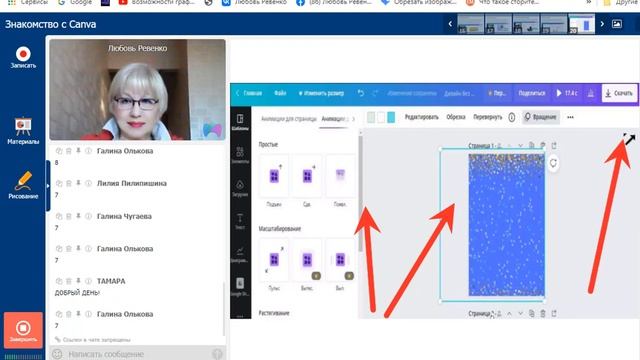This screenshot has width=640, height=360.
Task: Start recording with the Записать button
Action: [23, 58]
